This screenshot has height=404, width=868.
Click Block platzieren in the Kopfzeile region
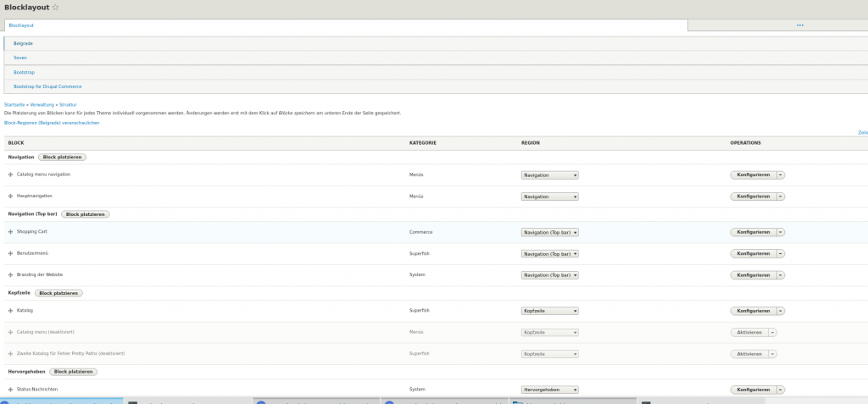(58, 293)
